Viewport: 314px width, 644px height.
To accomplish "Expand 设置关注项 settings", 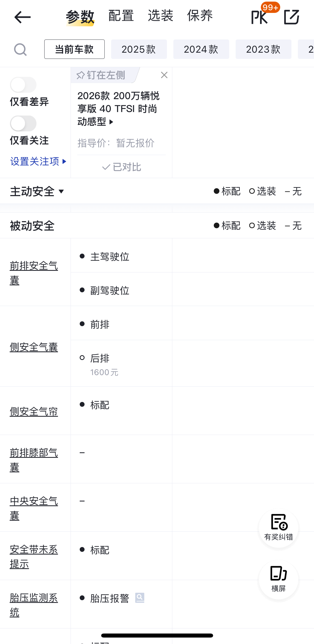I will [x=38, y=161].
